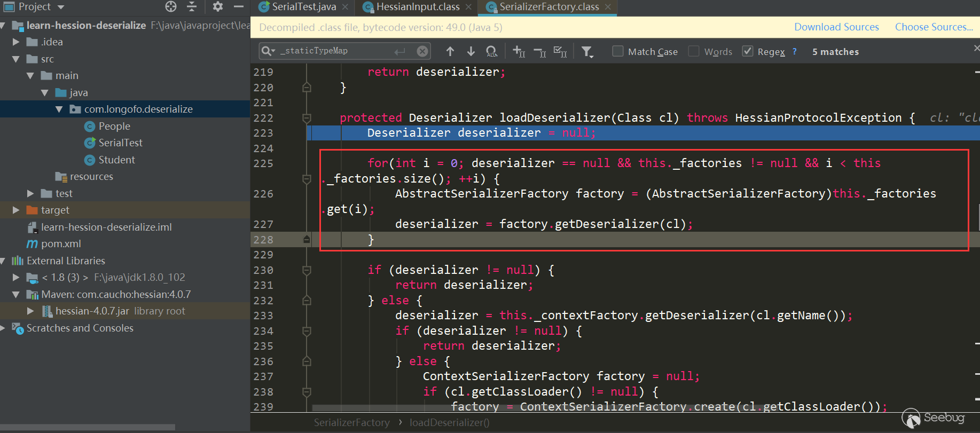Click the fold marker at line 230

(x=307, y=270)
